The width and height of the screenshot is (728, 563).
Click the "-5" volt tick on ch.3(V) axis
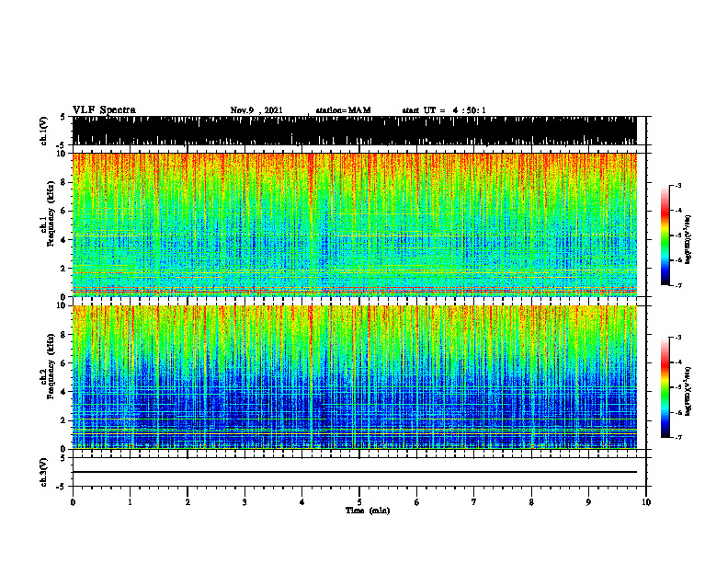click(x=62, y=487)
